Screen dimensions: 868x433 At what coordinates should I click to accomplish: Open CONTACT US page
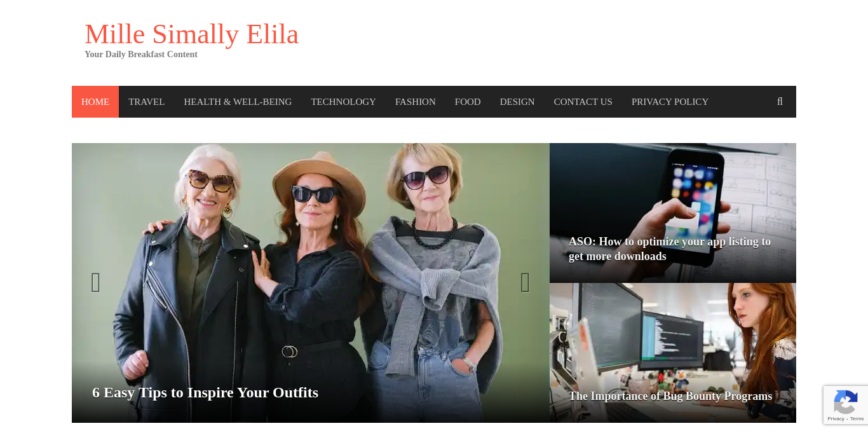(x=583, y=102)
